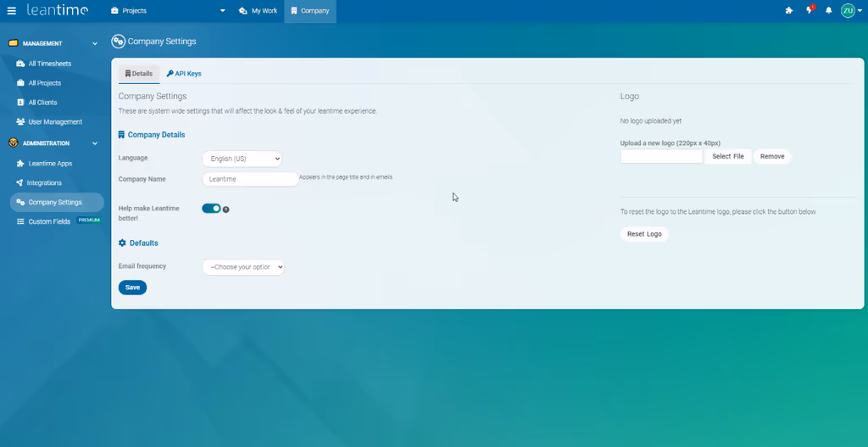
Task: Click the Company Name input field
Action: (250, 179)
